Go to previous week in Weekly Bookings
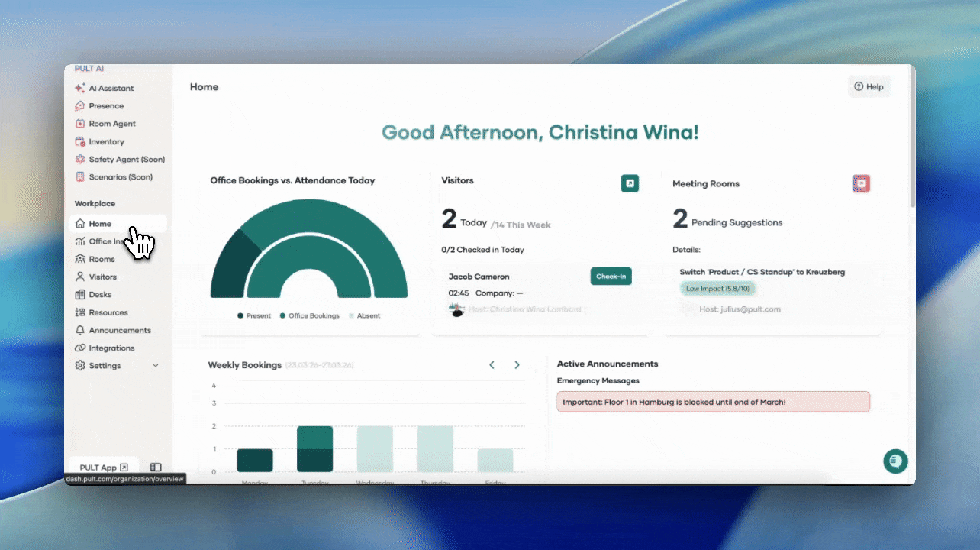Screen dimensions: 980x550 pyautogui.click(x=492, y=365)
